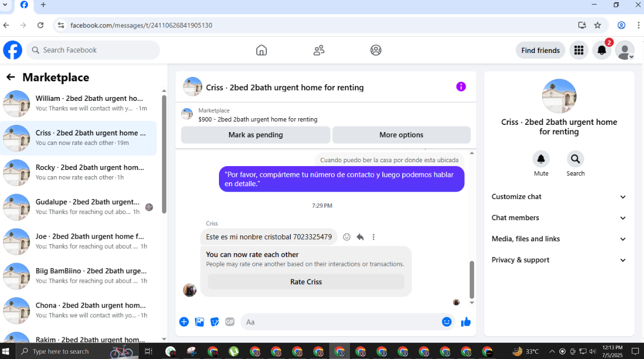The image size is (644, 359).
Task: Click the Facebook logo icon
Action: (x=13, y=50)
